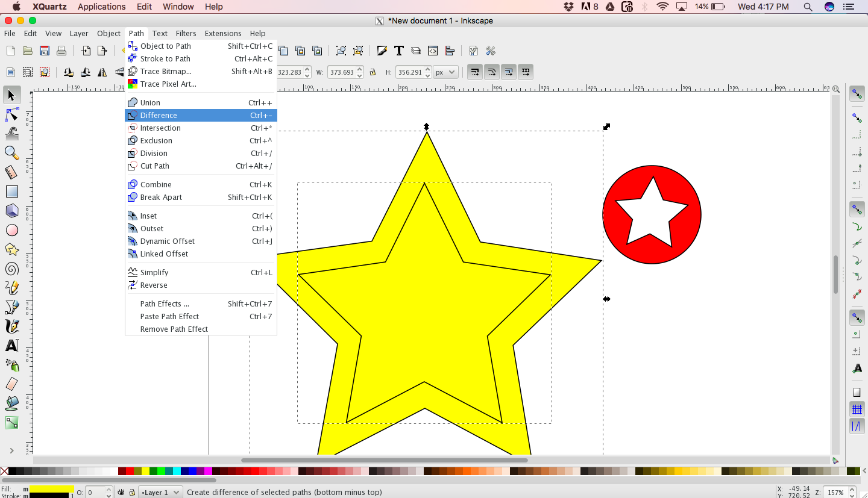The height and width of the screenshot is (498, 868).
Task: Click the height H input field
Action: point(410,72)
